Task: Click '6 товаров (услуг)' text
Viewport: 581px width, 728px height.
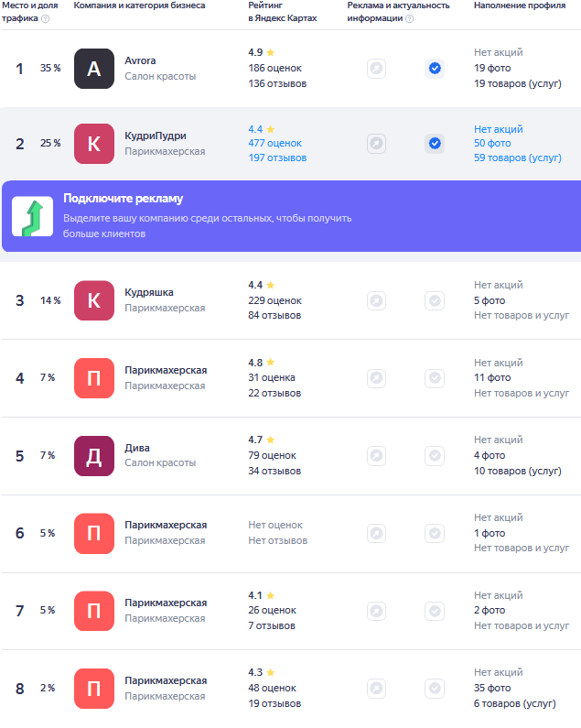Action: [514, 704]
